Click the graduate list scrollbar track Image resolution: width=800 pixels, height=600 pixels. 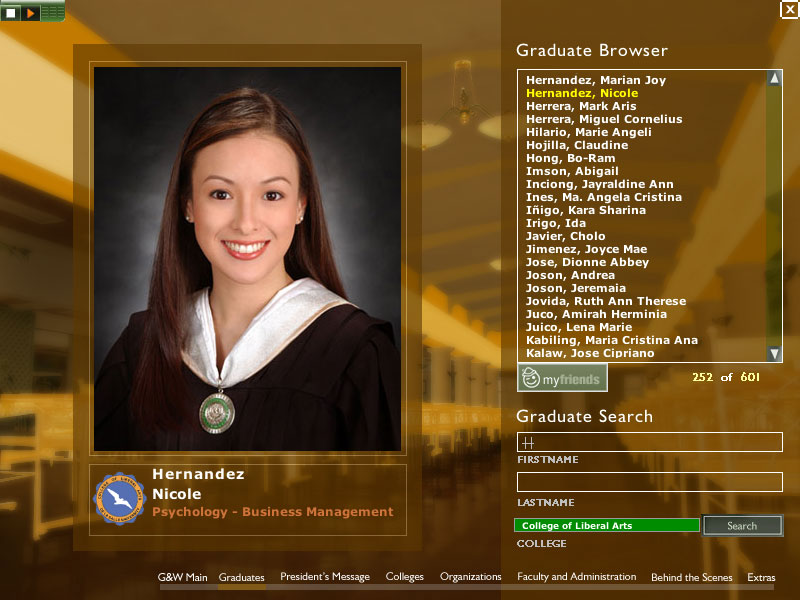(x=774, y=216)
